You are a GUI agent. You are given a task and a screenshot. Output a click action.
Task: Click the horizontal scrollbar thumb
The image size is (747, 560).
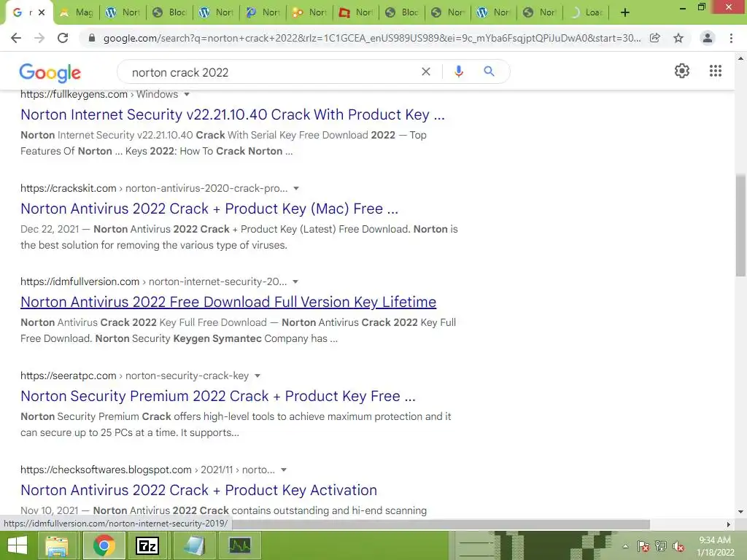[x=439, y=524]
